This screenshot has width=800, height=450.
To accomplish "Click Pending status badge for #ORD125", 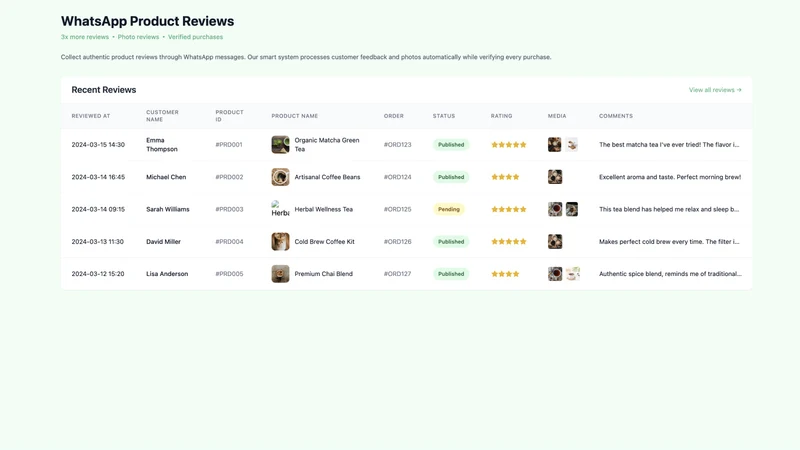I will (x=448, y=209).
